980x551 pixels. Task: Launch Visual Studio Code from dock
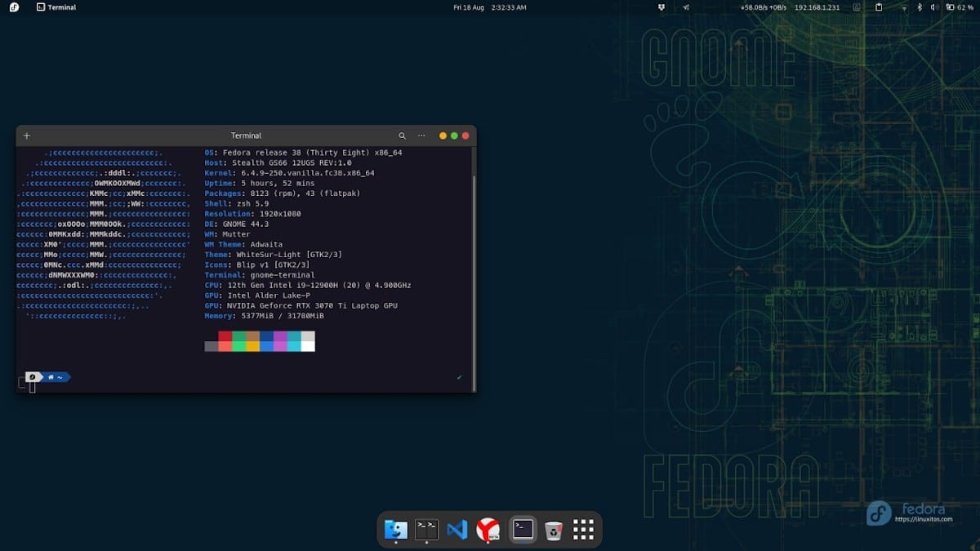click(457, 529)
